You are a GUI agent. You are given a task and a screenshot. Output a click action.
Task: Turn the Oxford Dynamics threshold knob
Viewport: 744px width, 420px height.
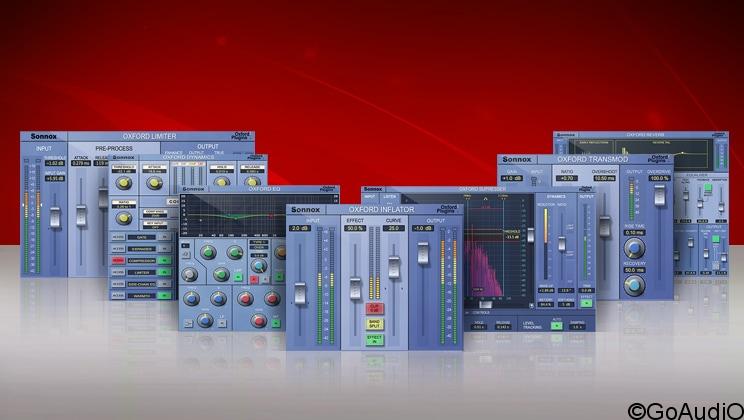[x=124, y=183]
